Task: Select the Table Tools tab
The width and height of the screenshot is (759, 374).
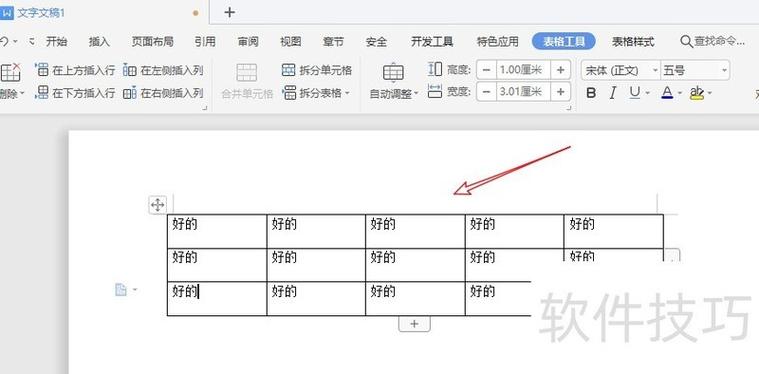Action: pos(564,42)
